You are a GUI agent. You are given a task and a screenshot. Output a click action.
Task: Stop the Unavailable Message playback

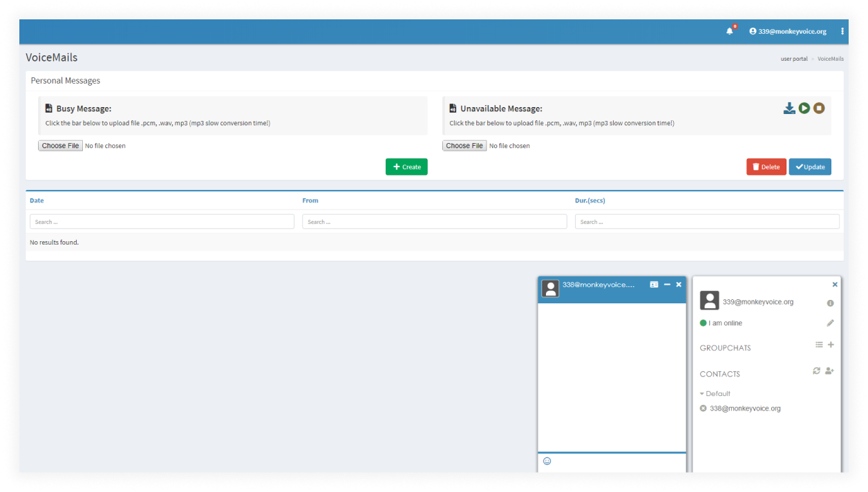coord(819,108)
